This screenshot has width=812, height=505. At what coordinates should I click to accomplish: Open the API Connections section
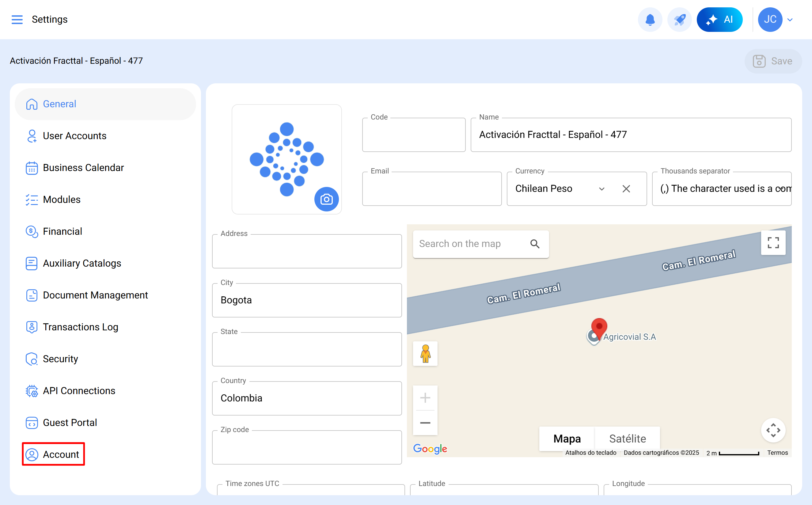pos(79,390)
